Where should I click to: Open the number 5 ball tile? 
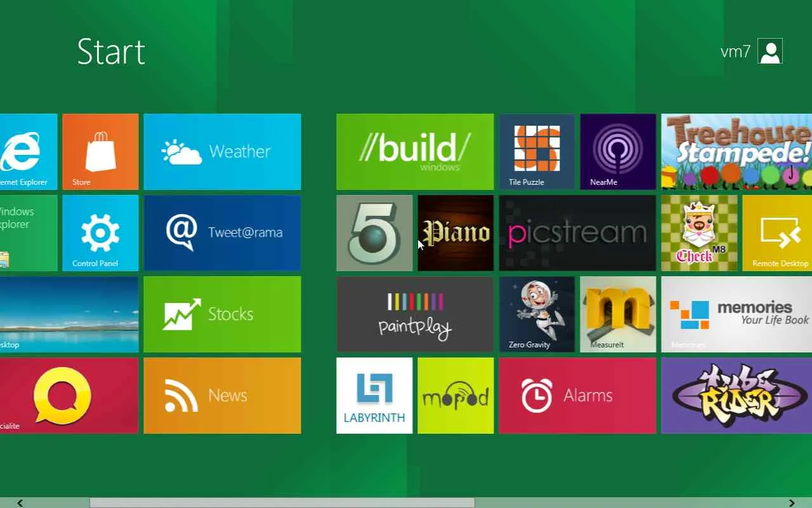tap(374, 233)
